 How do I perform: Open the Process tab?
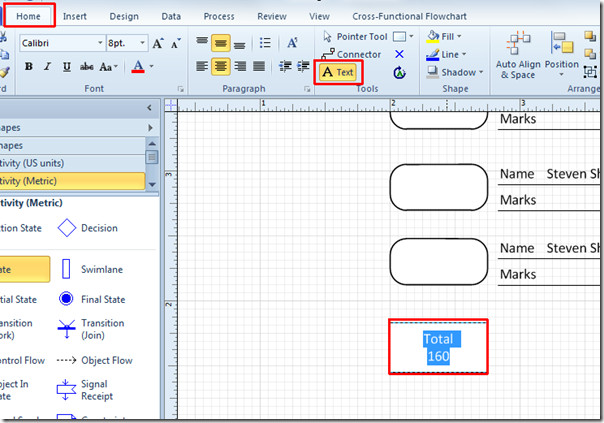219,16
